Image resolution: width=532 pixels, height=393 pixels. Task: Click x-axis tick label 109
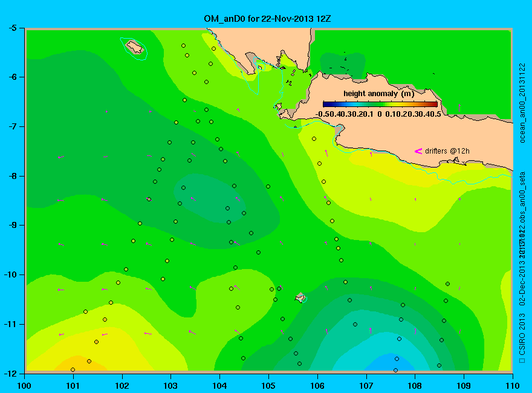[464, 386]
